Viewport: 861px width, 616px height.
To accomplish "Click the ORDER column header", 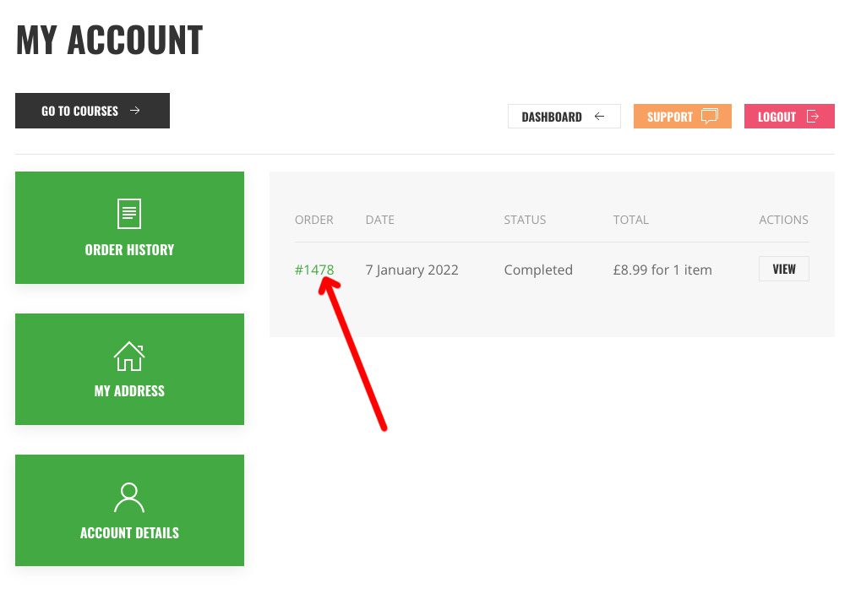I will pyautogui.click(x=314, y=220).
